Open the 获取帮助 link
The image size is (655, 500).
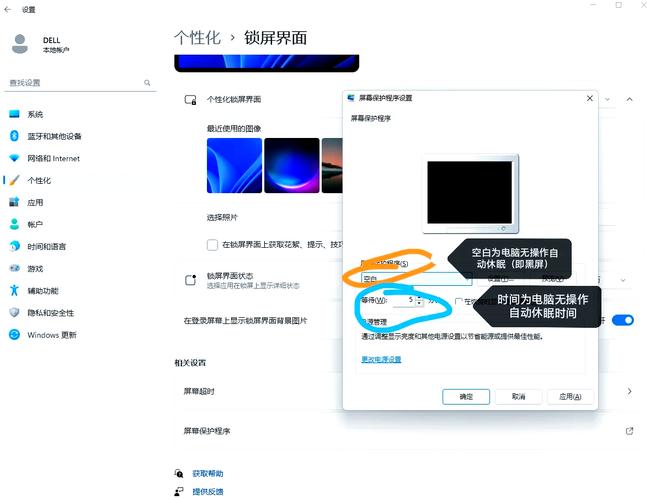click(x=208, y=473)
